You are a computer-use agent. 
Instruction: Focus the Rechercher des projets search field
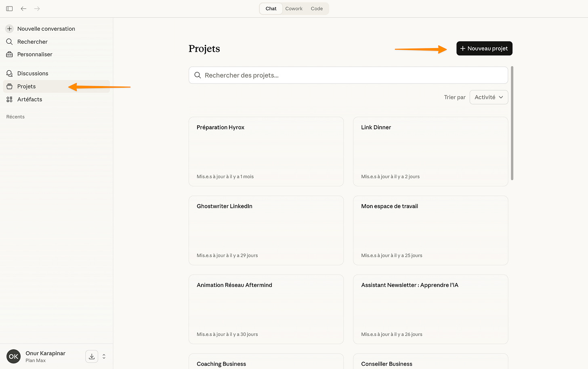(348, 75)
